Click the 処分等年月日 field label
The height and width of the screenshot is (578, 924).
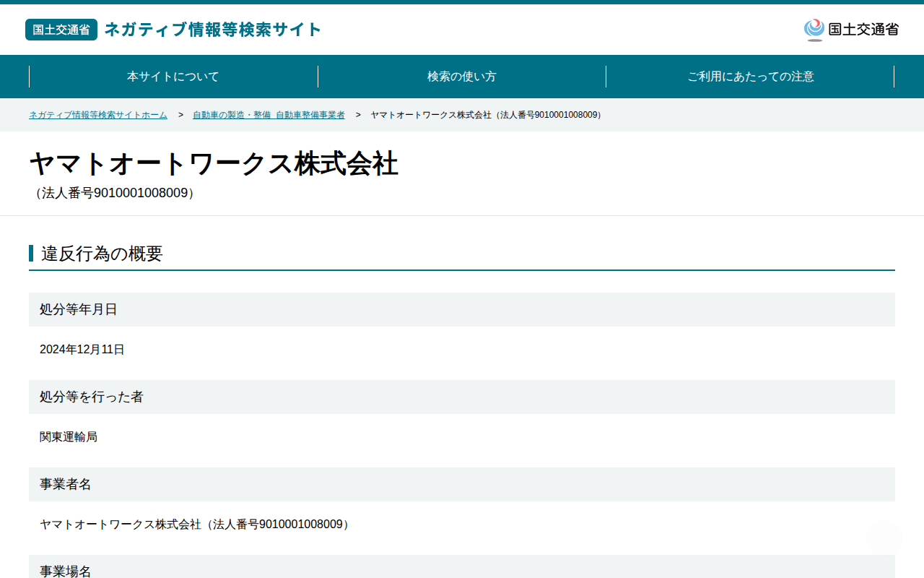coord(79,309)
